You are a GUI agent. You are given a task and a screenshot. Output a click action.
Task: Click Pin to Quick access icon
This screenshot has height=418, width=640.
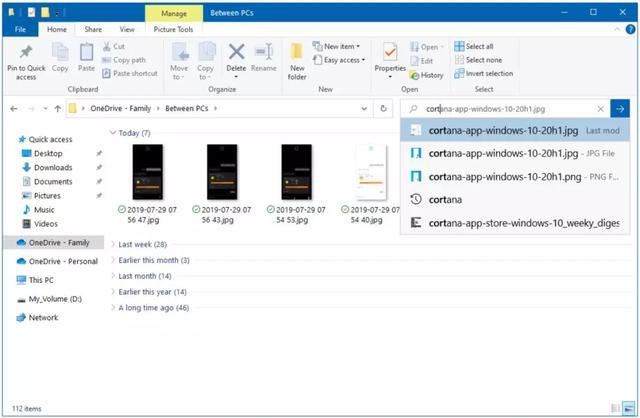click(26, 62)
